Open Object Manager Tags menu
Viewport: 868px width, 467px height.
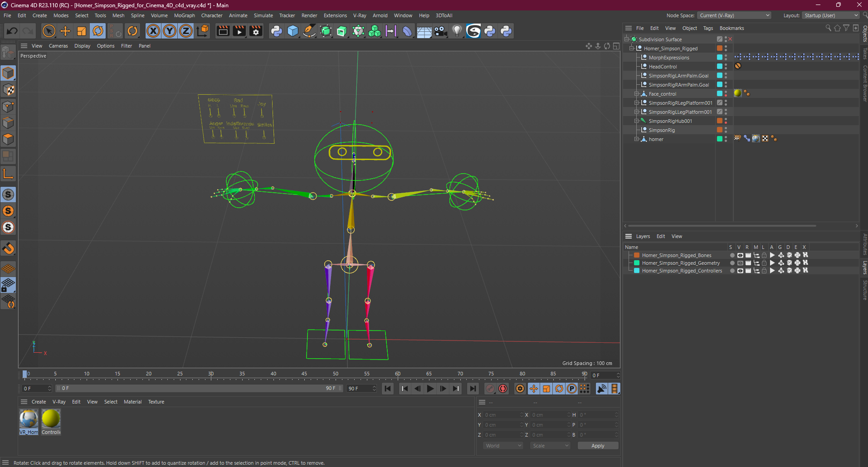[708, 28]
